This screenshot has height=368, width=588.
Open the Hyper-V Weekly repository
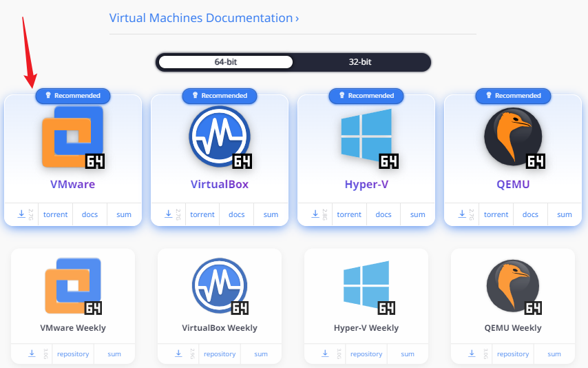pos(366,354)
